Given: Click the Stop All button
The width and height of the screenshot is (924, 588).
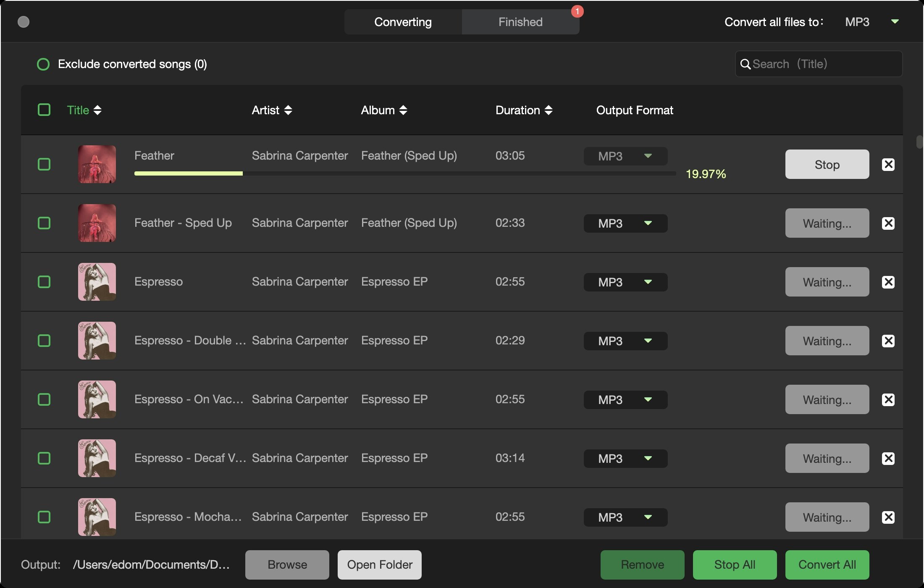Looking at the screenshot, I should click(735, 565).
